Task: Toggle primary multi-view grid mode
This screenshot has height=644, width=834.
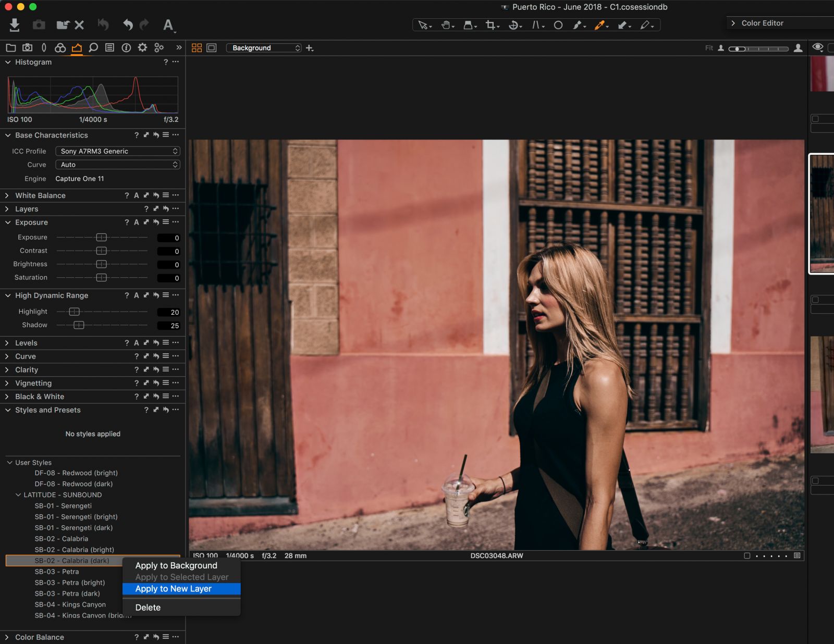Action: pos(197,47)
